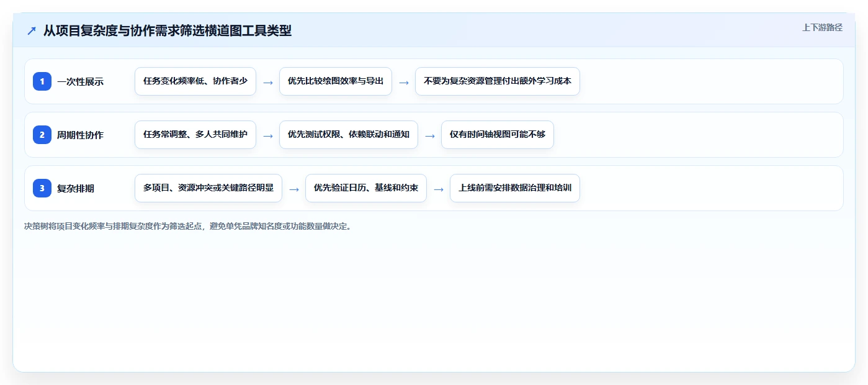Select step badge 1 for 一次性展示
This screenshot has width=868, height=385.
point(42,81)
